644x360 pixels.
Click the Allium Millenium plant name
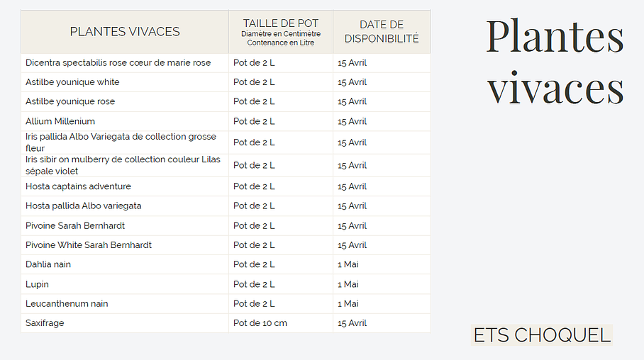click(60, 121)
